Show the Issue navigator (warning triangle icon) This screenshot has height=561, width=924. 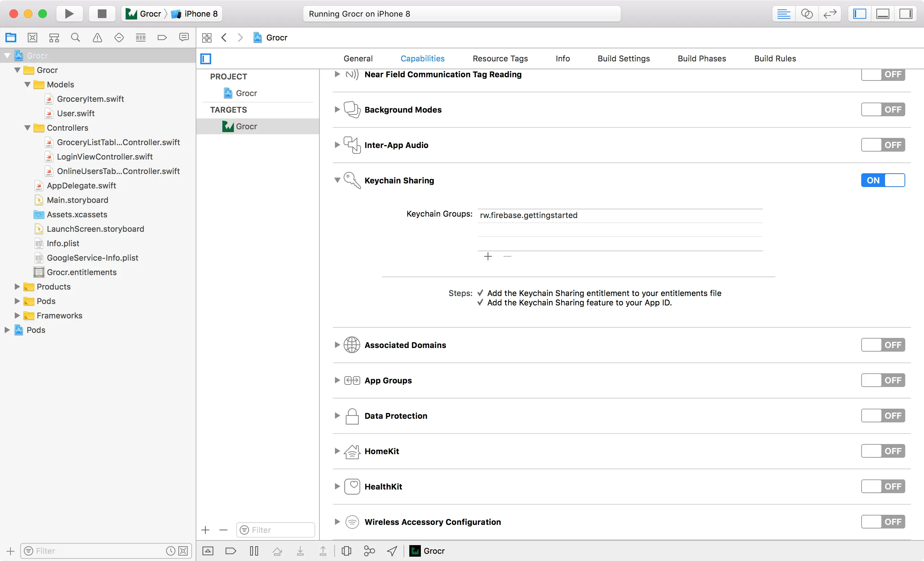(97, 38)
